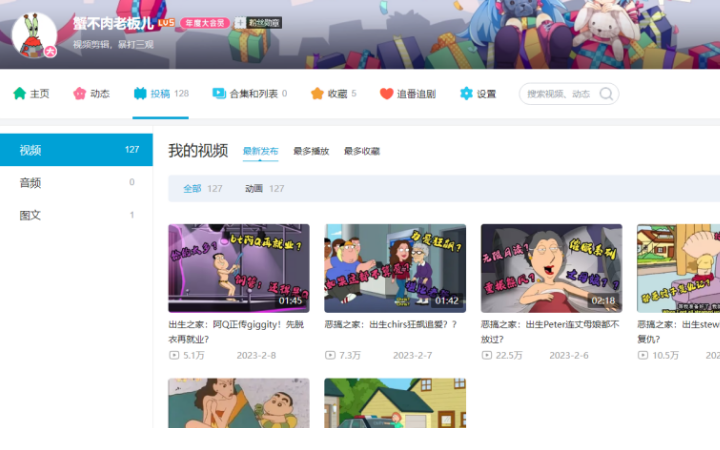Click the 合集和列表 playlist icon
Image resolution: width=720 pixels, height=450 pixels.
click(219, 94)
